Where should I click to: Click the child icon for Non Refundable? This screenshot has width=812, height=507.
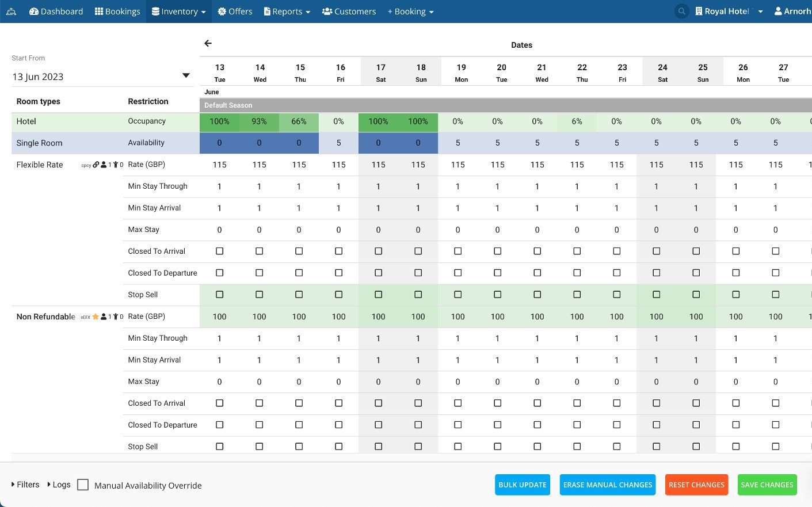point(116,317)
